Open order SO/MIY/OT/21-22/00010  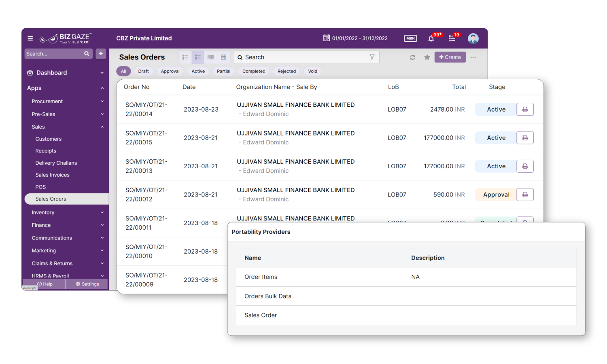146,252
